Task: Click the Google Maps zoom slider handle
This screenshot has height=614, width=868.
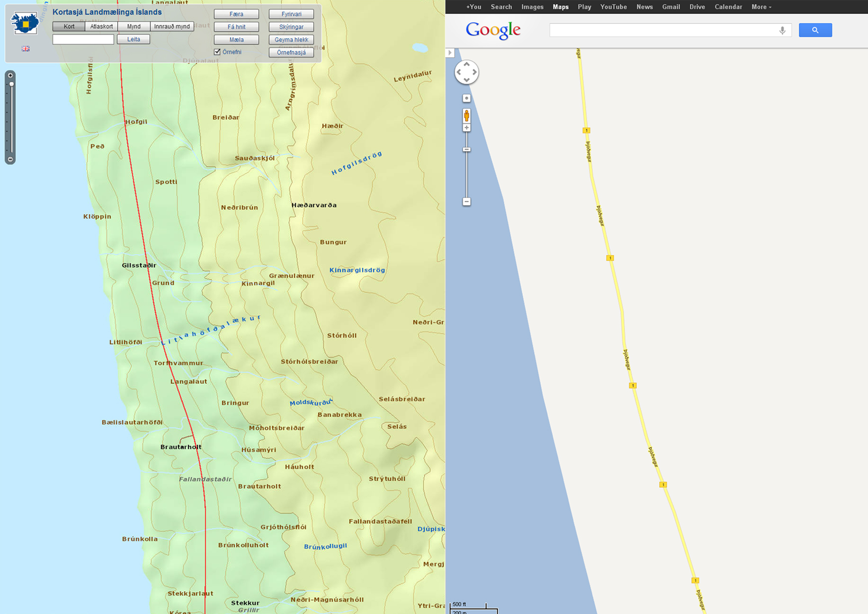Action: tap(466, 150)
